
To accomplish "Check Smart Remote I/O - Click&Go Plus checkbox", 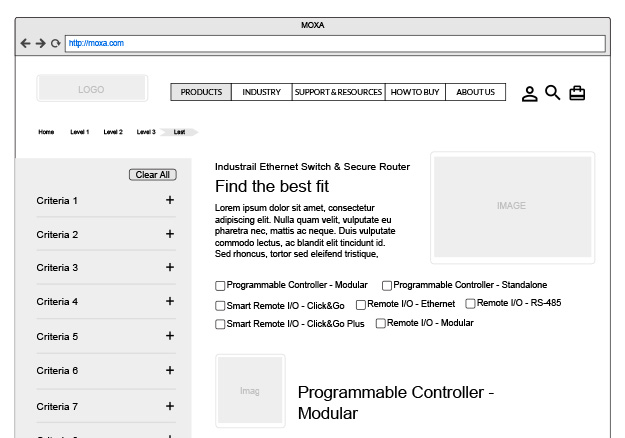I will pyautogui.click(x=220, y=324).
